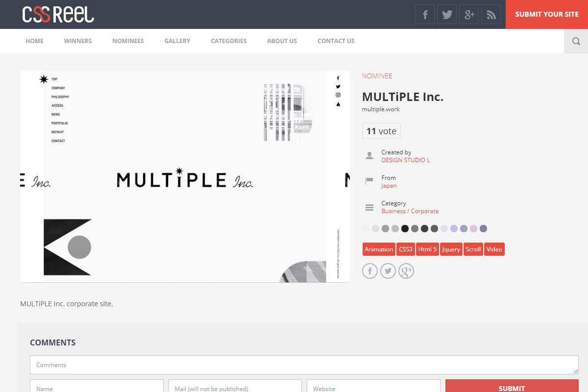Share via round Facebook icon below tags
Image resolution: width=588 pixels, height=392 pixels.
(370, 271)
